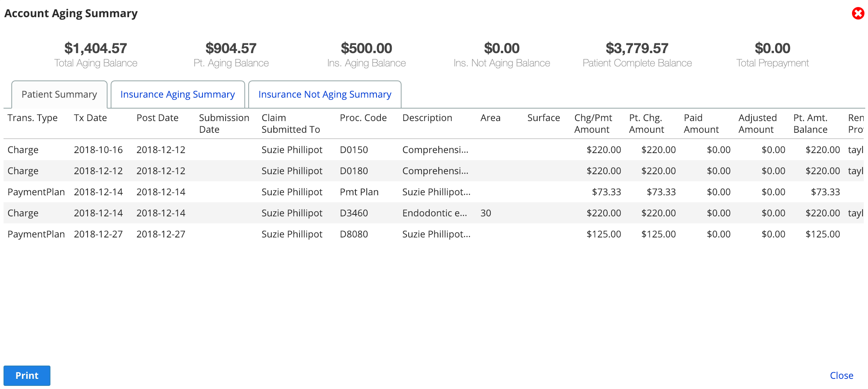The height and width of the screenshot is (389, 868).
Task: Select the Pmt Plan procedure code cell
Action: point(359,192)
